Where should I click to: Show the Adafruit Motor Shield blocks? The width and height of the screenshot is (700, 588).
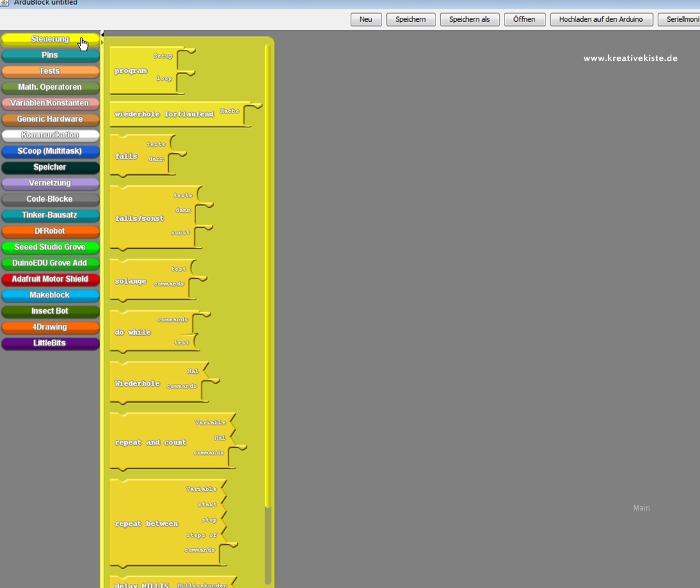click(x=50, y=279)
